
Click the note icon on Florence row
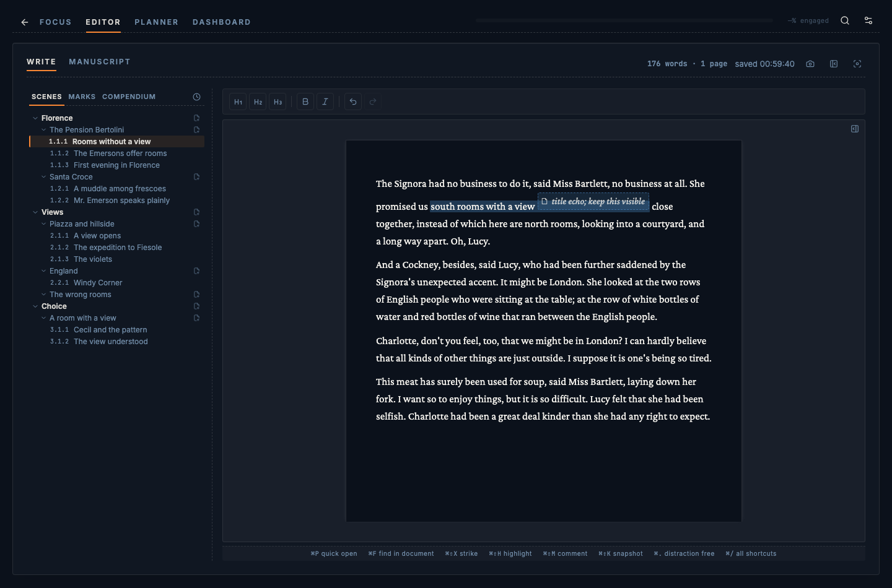[196, 118]
